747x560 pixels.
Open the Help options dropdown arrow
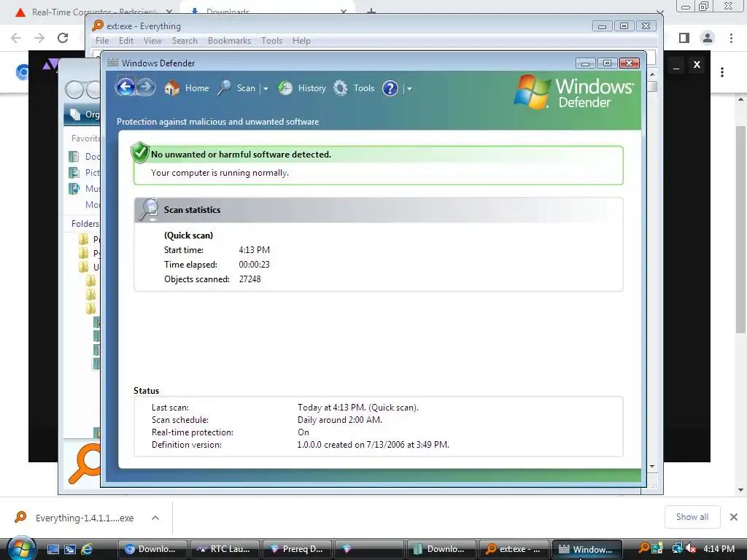click(409, 88)
